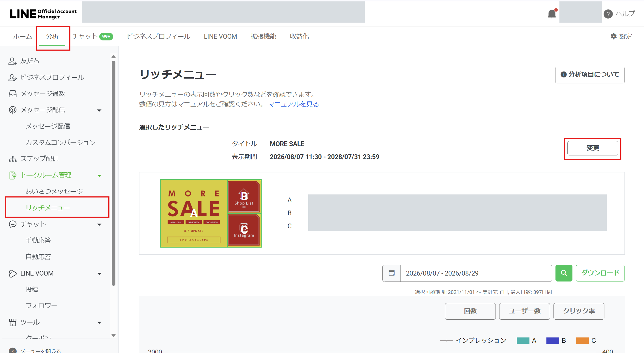Screen dimensions: 644x353
Task: Open ステップ配信 in the sidebar
Action: [39, 159]
